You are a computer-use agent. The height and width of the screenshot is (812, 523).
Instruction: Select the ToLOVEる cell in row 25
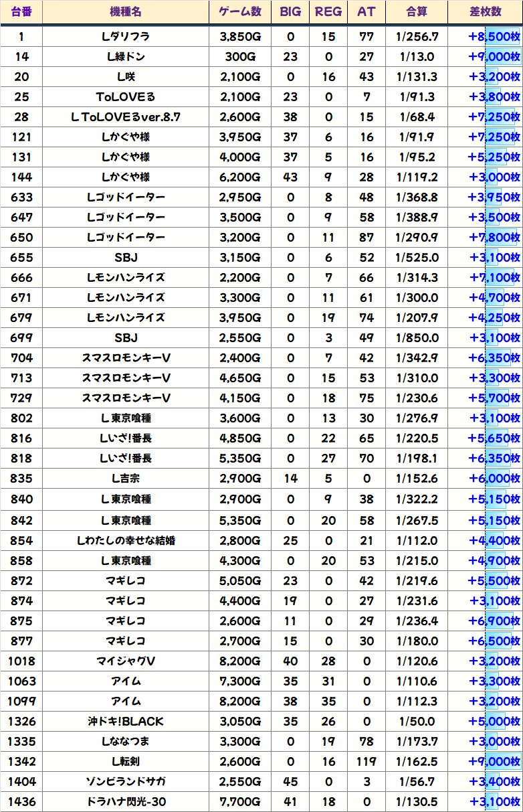126,97
